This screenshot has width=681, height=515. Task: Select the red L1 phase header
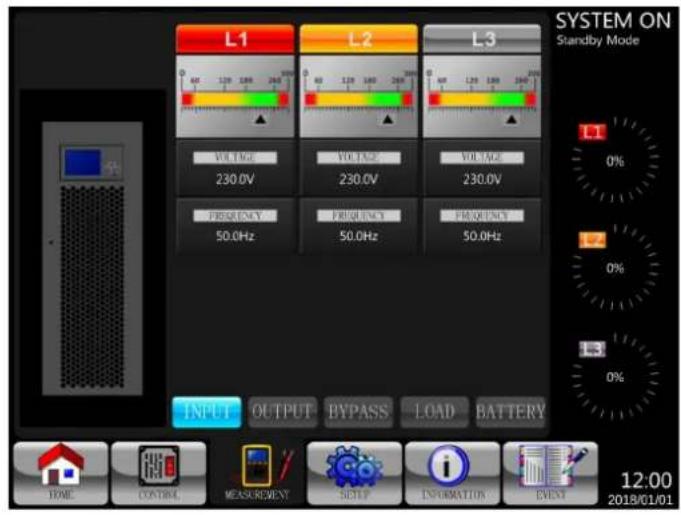(235, 39)
